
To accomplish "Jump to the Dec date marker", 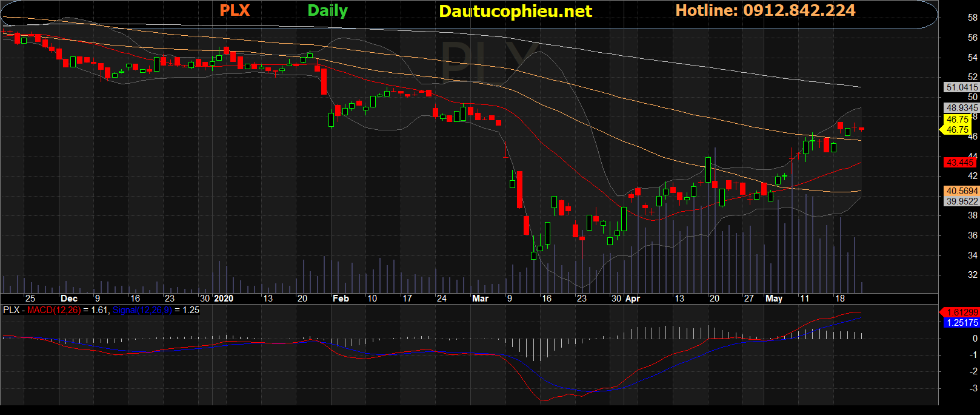I will tap(69, 299).
